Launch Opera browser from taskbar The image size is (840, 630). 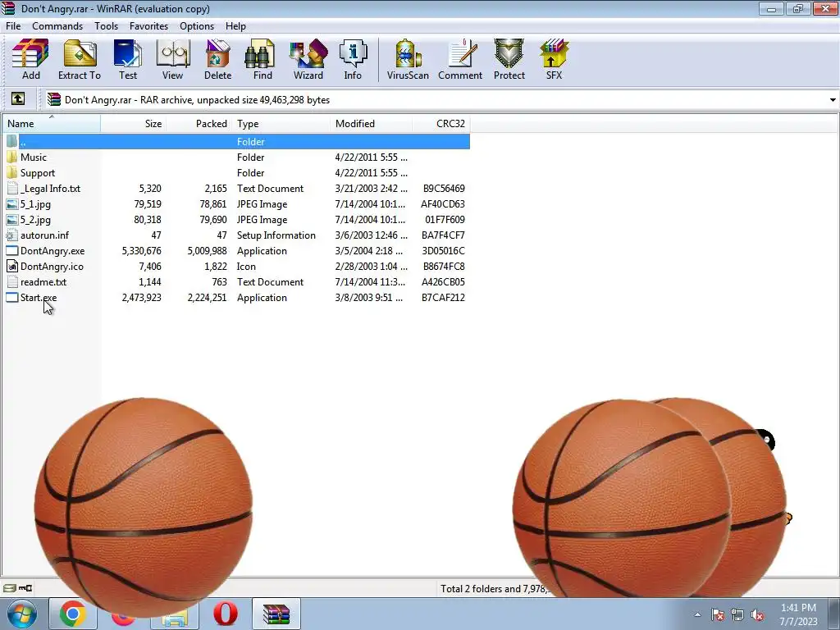point(226,614)
